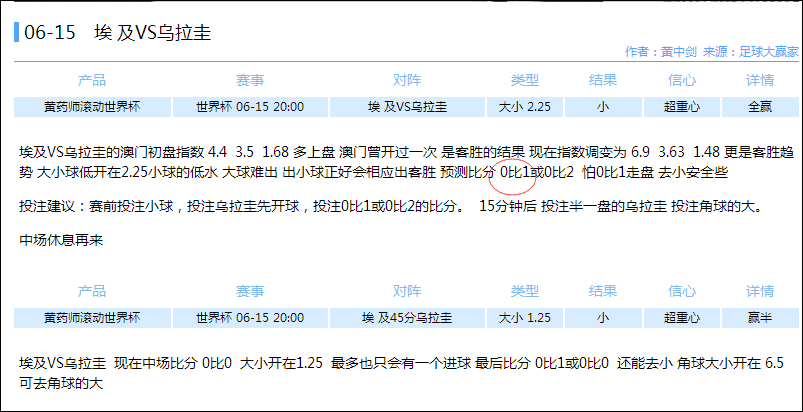Click table cell 埃 及VS乌拉圭 beside 大小 2.25
The width and height of the screenshot is (803, 412).
(407, 107)
